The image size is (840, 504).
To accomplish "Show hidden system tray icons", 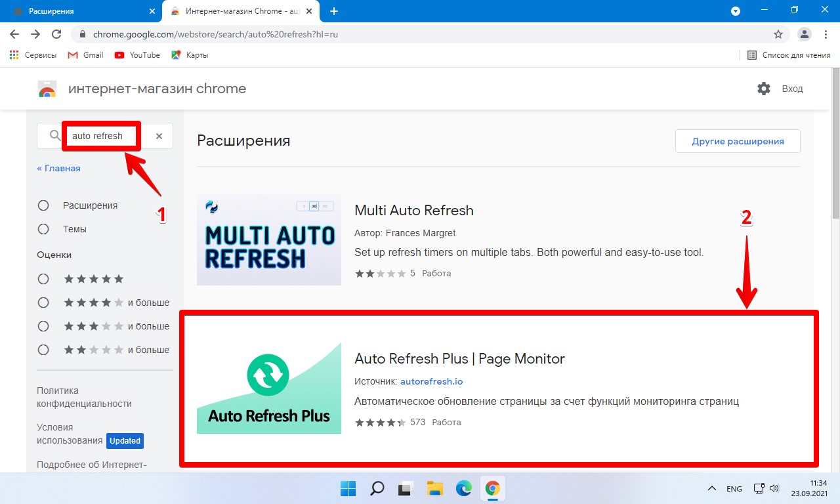I will [x=711, y=489].
